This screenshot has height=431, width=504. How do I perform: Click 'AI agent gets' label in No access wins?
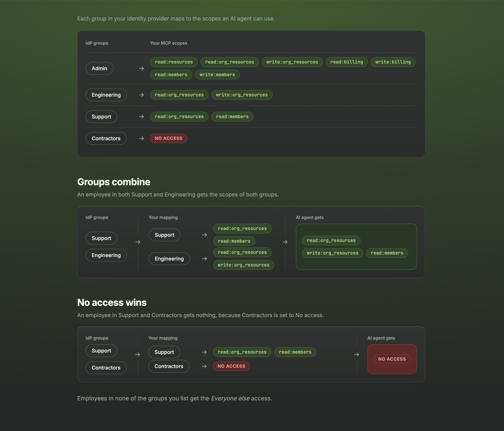pos(381,338)
